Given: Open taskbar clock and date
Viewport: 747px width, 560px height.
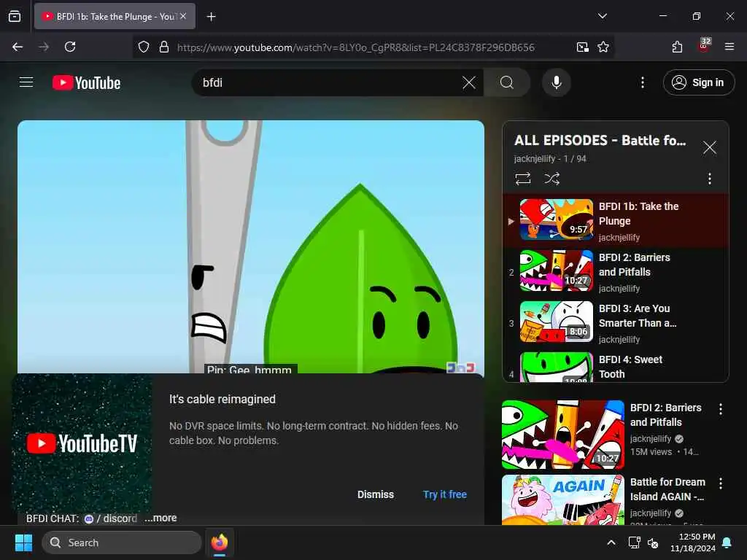Looking at the screenshot, I should click(693, 542).
